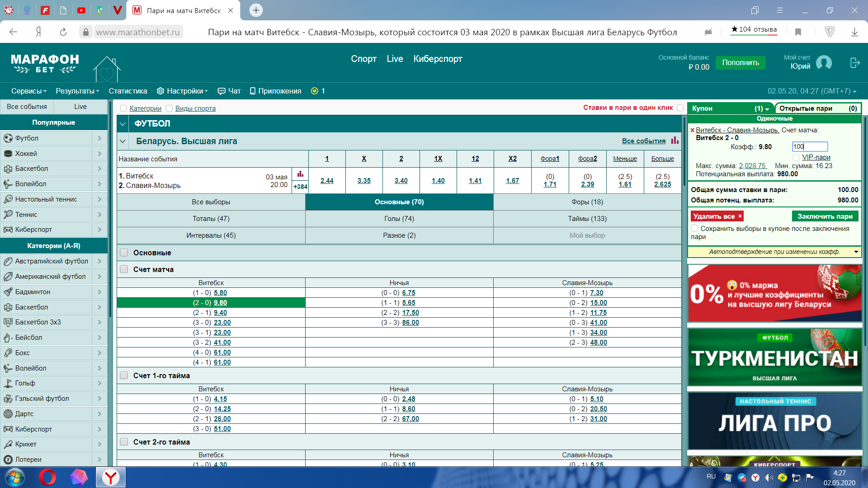The width and height of the screenshot is (868, 488).
Task: Click the Пополнить button
Action: 741,63
